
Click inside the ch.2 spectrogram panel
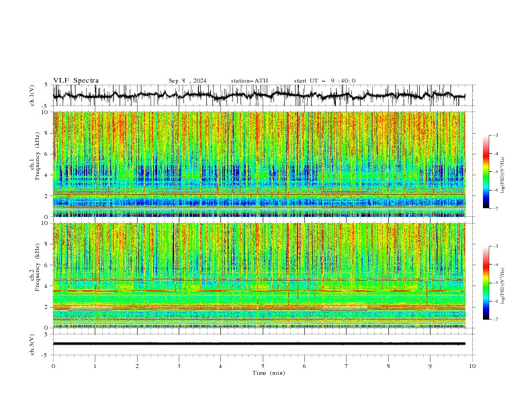pos(259,275)
